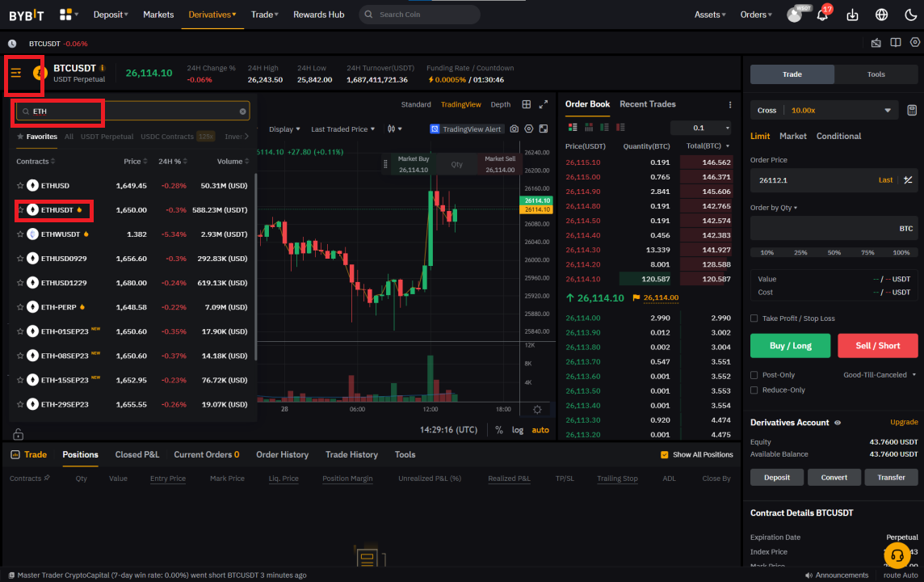Open the app download icon
This screenshot has width=924, height=582.
tap(852, 15)
